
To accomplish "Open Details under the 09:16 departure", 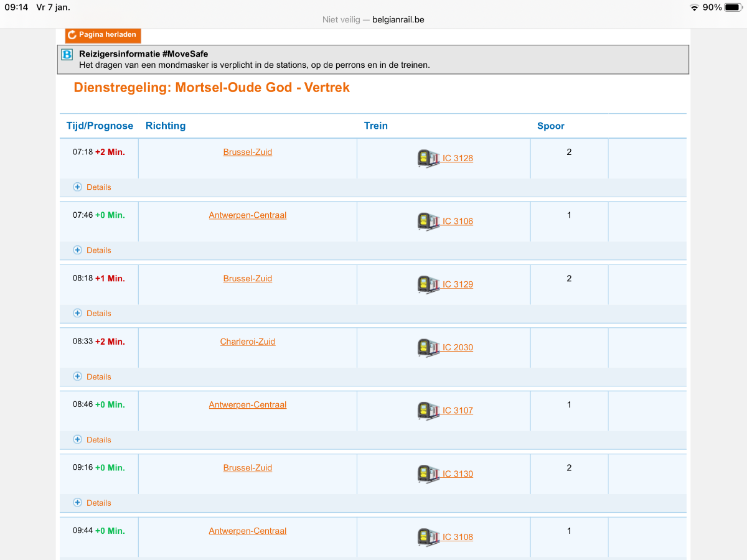I will pyautogui.click(x=92, y=503).
